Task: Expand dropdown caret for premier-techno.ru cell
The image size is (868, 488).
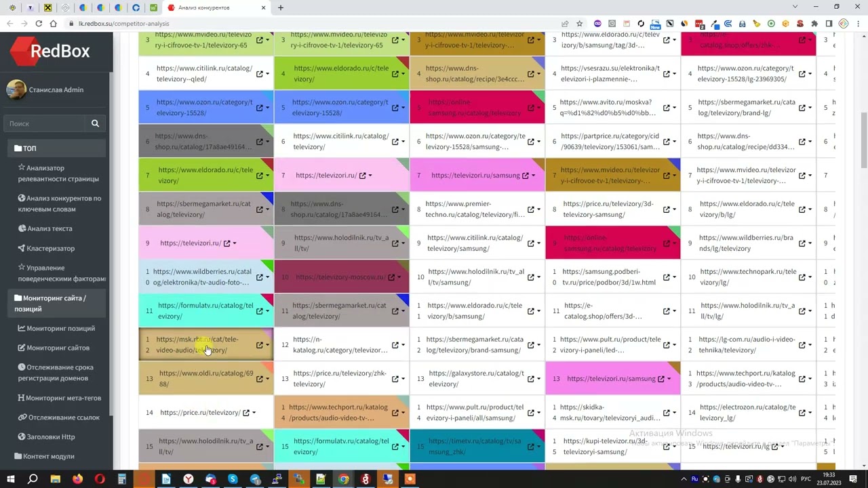Action: click(539, 209)
